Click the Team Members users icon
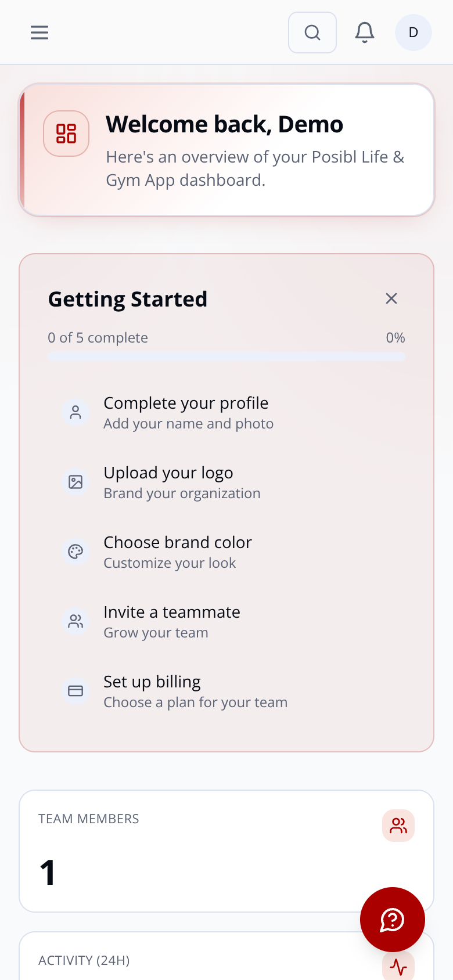The height and width of the screenshot is (980, 453). [x=398, y=826]
